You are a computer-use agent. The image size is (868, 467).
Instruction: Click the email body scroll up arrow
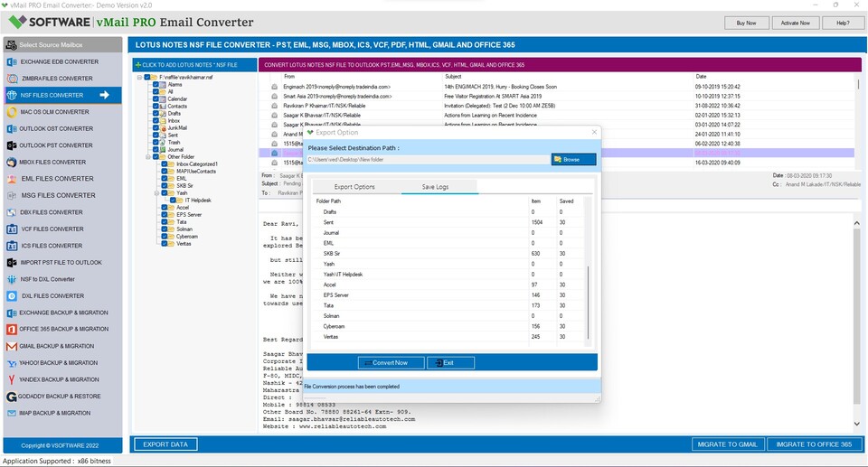pyautogui.click(x=857, y=222)
